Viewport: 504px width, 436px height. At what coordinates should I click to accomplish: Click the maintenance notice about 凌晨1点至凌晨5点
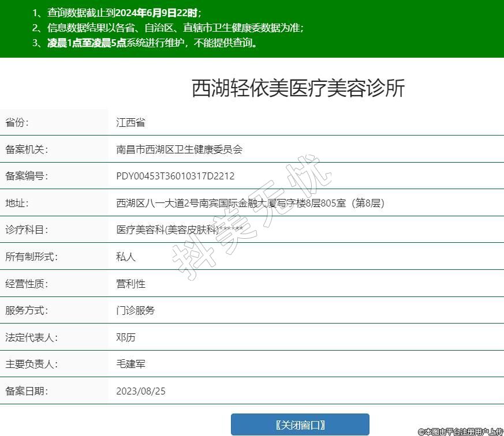tap(152, 43)
